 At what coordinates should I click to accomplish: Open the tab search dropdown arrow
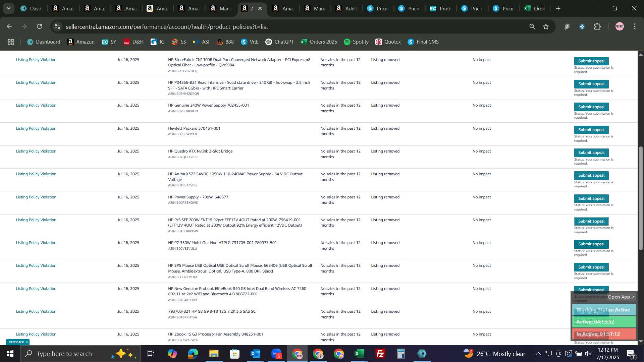[8, 8]
